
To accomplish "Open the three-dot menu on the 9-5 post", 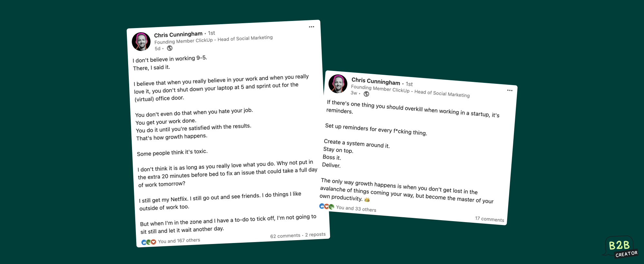I will click(x=311, y=27).
